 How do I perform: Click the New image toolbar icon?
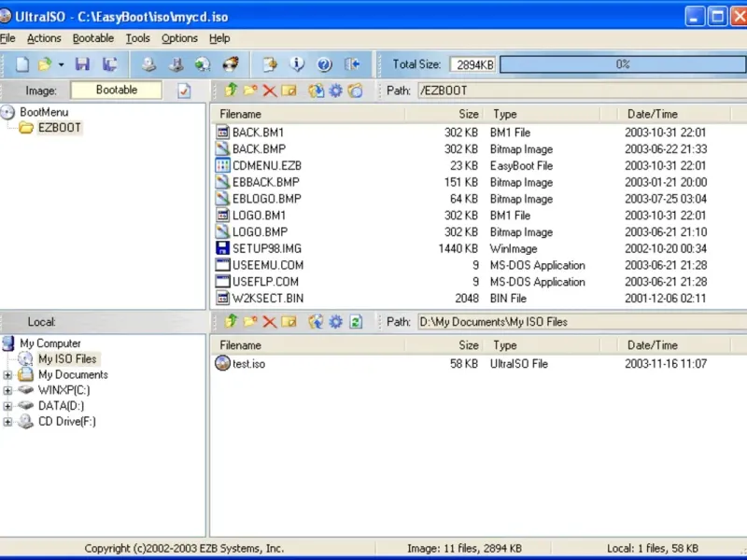[x=22, y=64]
